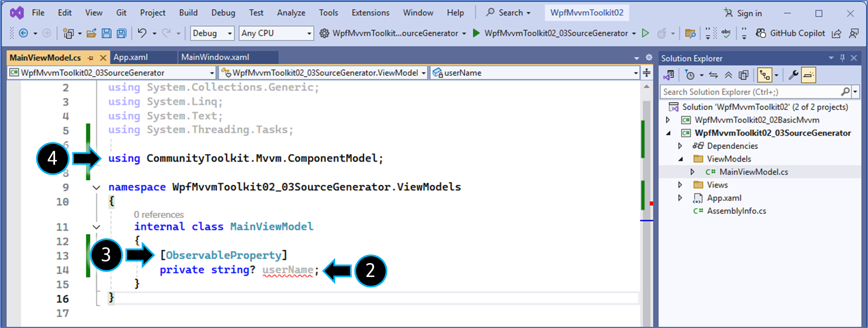868x328 pixels.
Task: Click the Open File folder icon
Action: pyautogui.click(x=91, y=34)
